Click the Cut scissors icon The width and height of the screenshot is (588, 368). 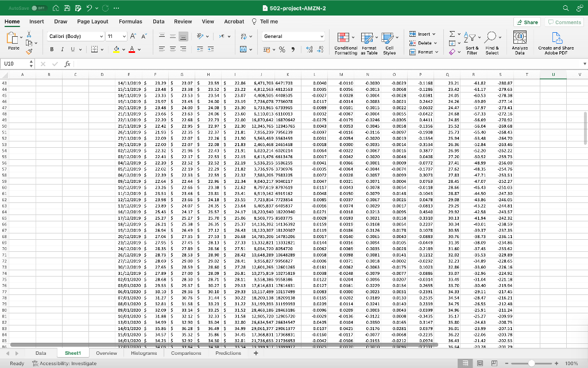click(x=29, y=34)
